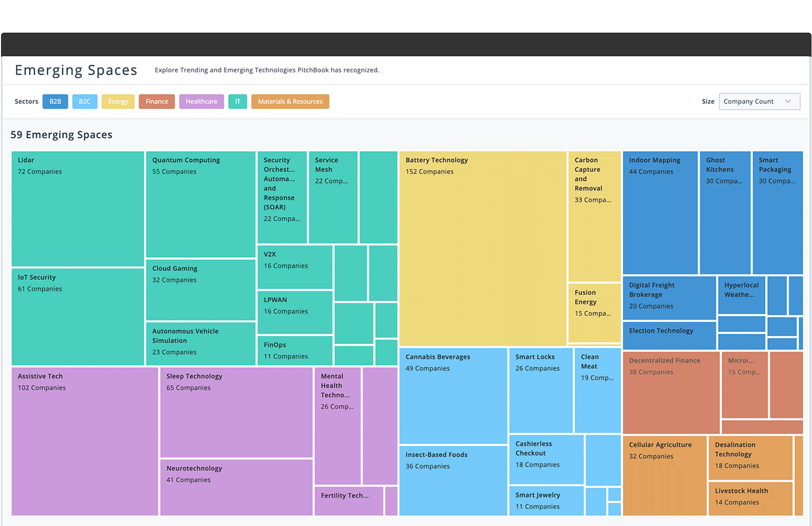Toggle the Healthcare sector chip

(201, 102)
